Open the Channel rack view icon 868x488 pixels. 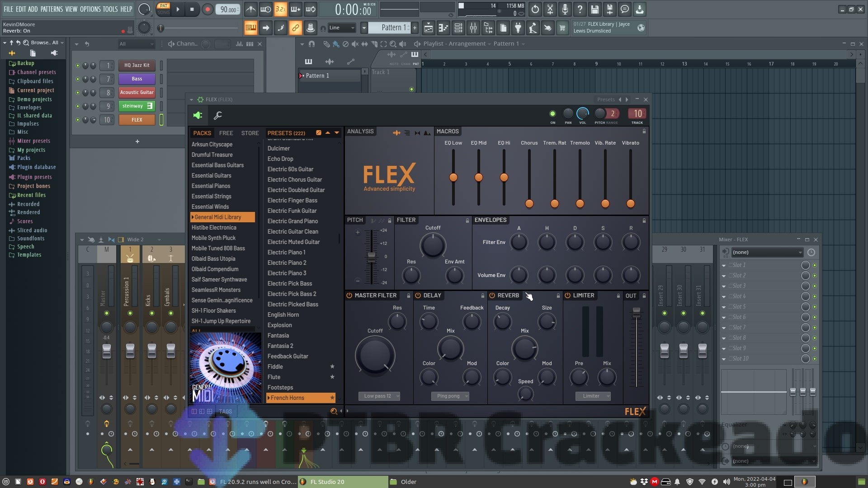tap(458, 28)
